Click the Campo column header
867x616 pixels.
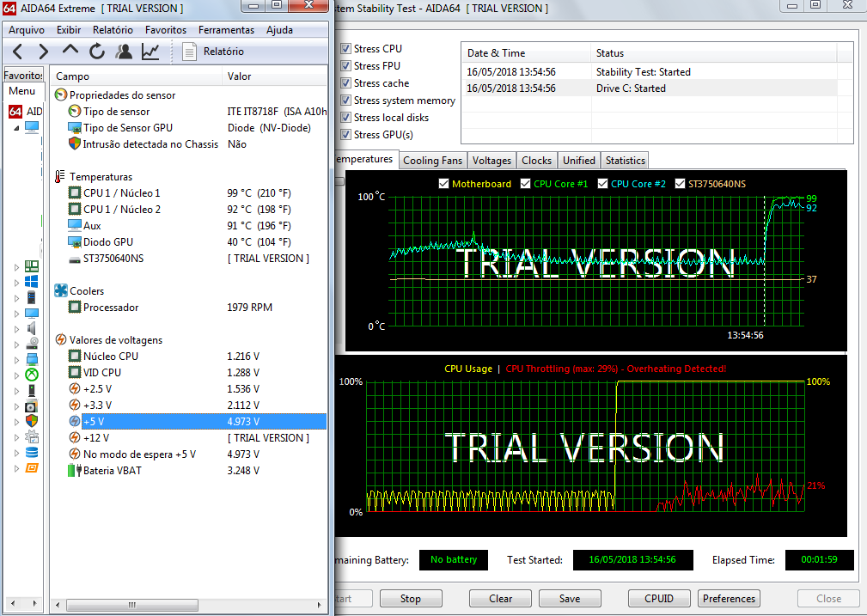point(137,76)
